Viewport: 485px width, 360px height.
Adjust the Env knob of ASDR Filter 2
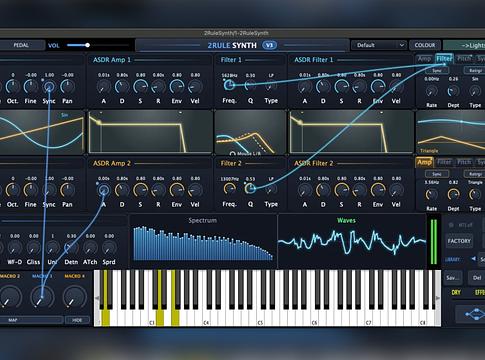(378, 190)
